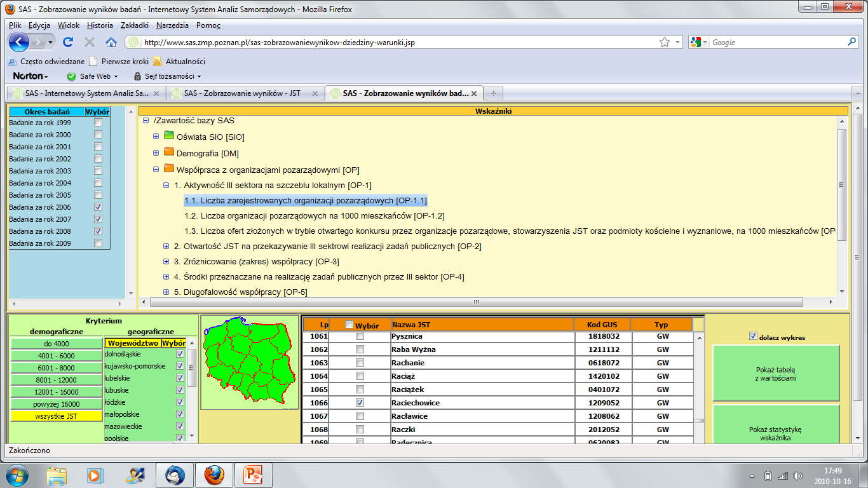The height and width of the screenshot is (488, 868).
Task: Expand the Środki przeznaczane OP-4 node
Action: pyautogui.click(x=166, y=276)
